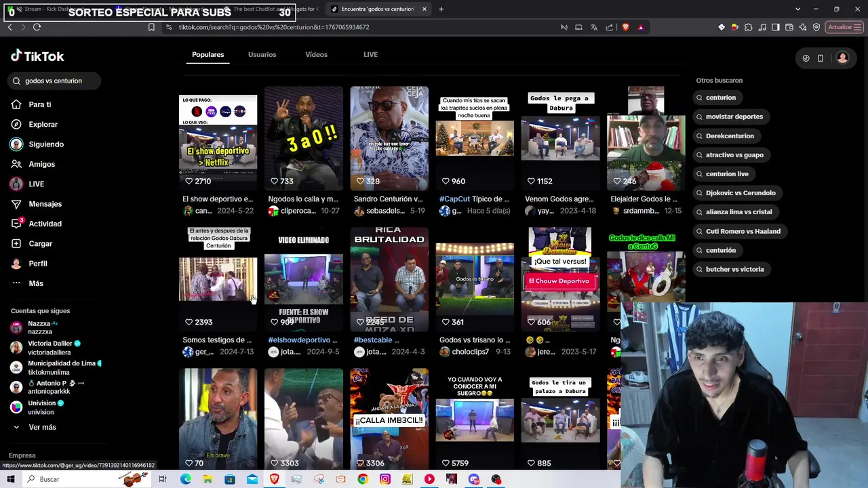This screenshot has width=868, height=488.
Task: Click the Actualizar browser button
Action: click(844, 27)
